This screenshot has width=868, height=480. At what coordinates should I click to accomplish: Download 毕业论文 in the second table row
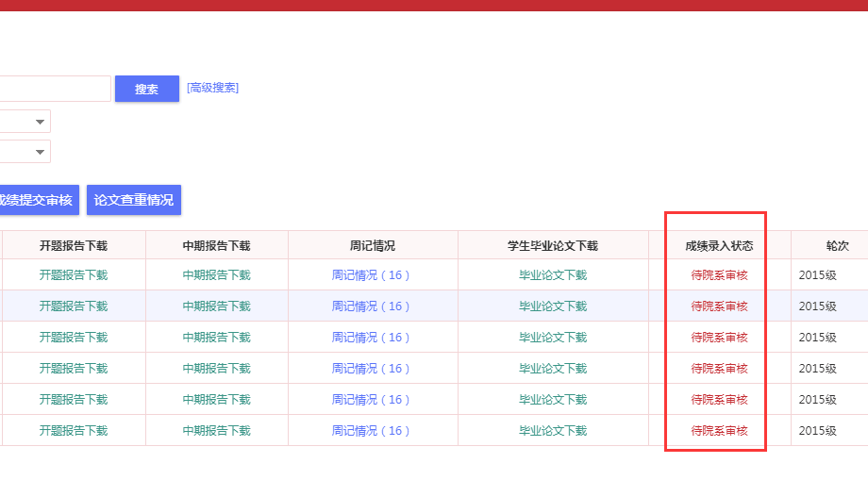(553, 306)
